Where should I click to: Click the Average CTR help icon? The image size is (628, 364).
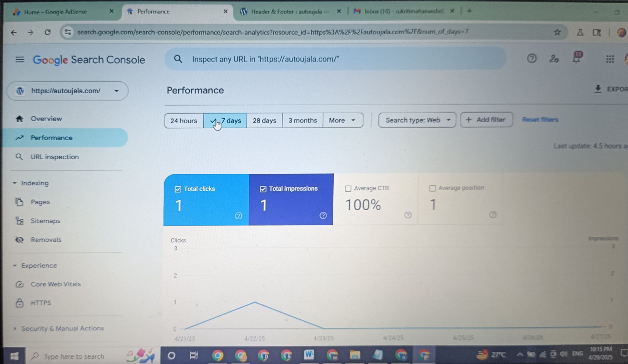(408, 215)
